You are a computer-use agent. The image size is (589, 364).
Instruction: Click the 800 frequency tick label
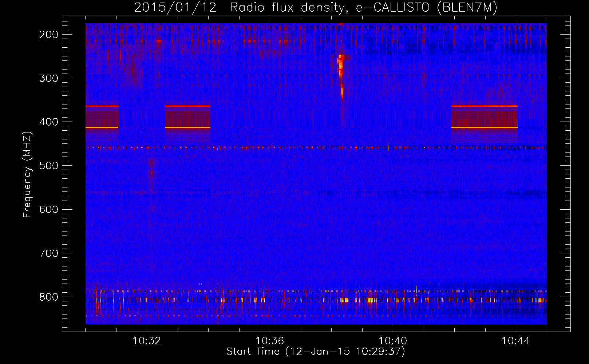(49, 297)
